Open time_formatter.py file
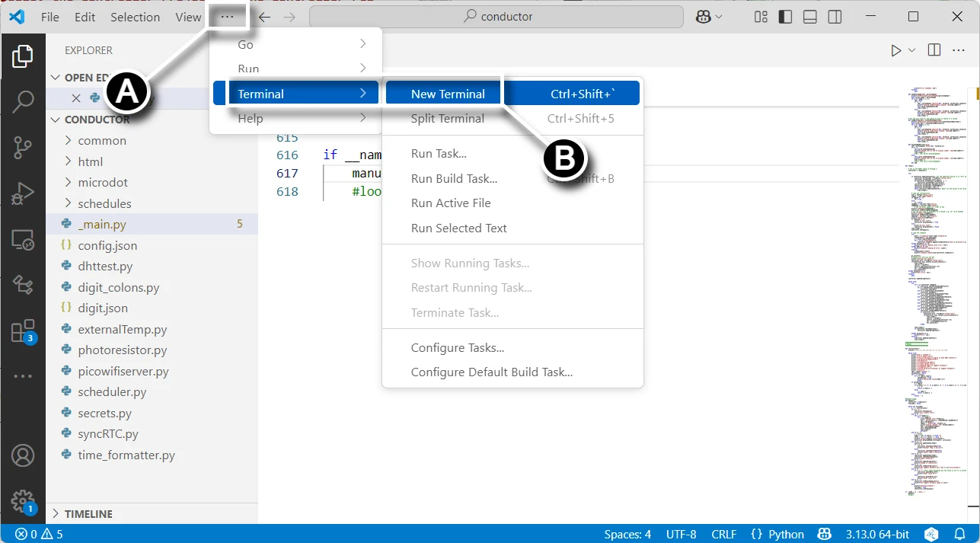The height and width of the screenshot is (543, 980). tap(152, 455)
